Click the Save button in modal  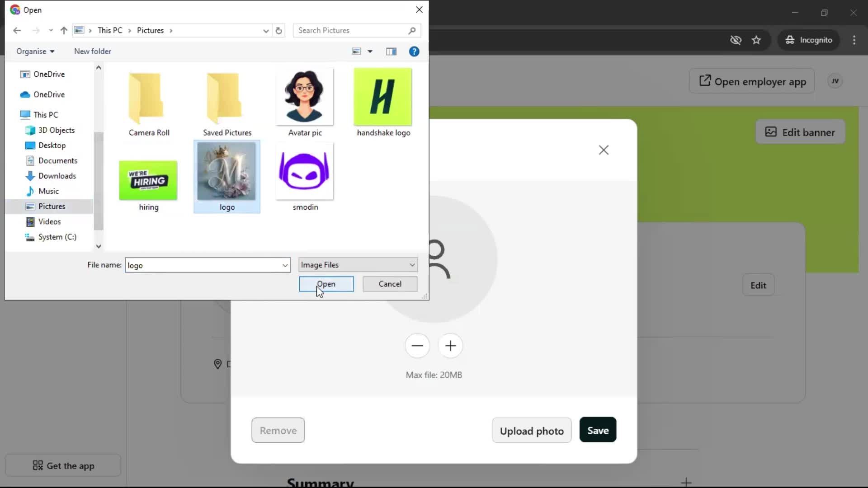(598, 430)
